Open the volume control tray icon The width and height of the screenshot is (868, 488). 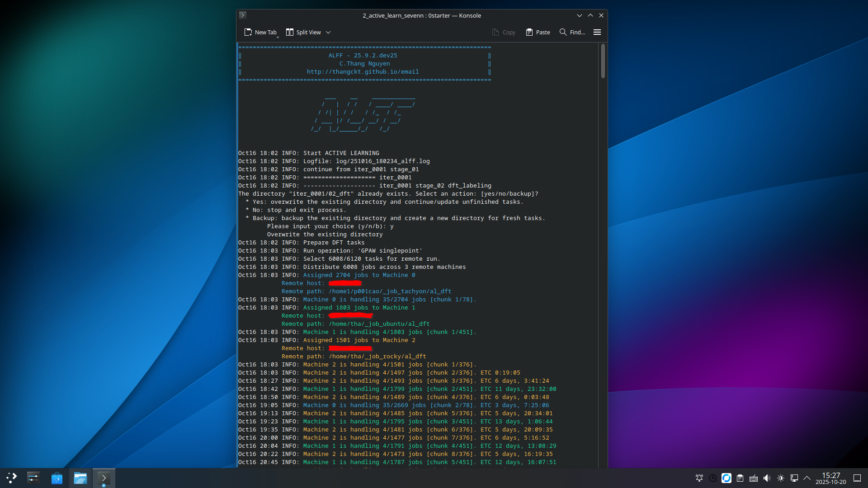coord(767,478)
